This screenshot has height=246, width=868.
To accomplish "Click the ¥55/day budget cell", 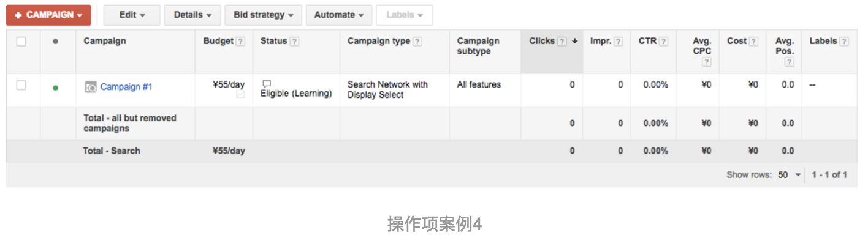I will [x=224, y=90].
